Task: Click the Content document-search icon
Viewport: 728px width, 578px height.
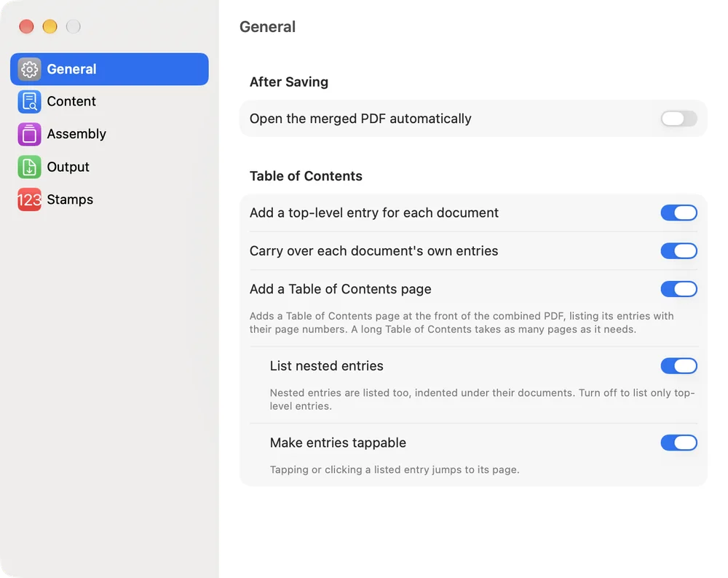Action: [x=29, y=102]
